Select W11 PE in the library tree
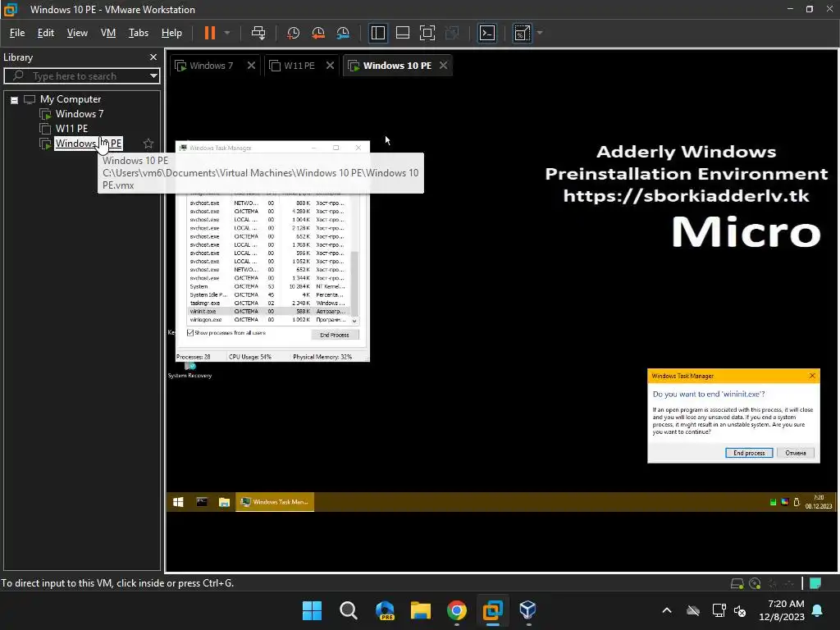Image resolution: width=840 pixels, height=630 pixels. click(71, 129)
